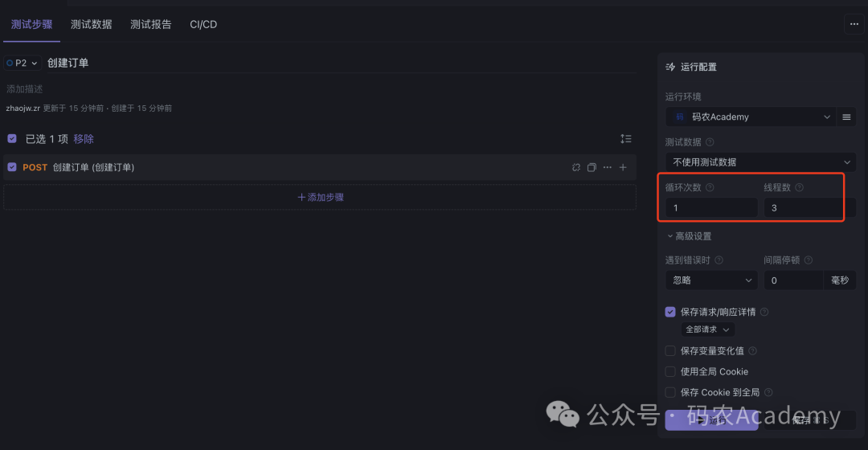Switch to the 测试数据 tab

[x=92, y=24]
